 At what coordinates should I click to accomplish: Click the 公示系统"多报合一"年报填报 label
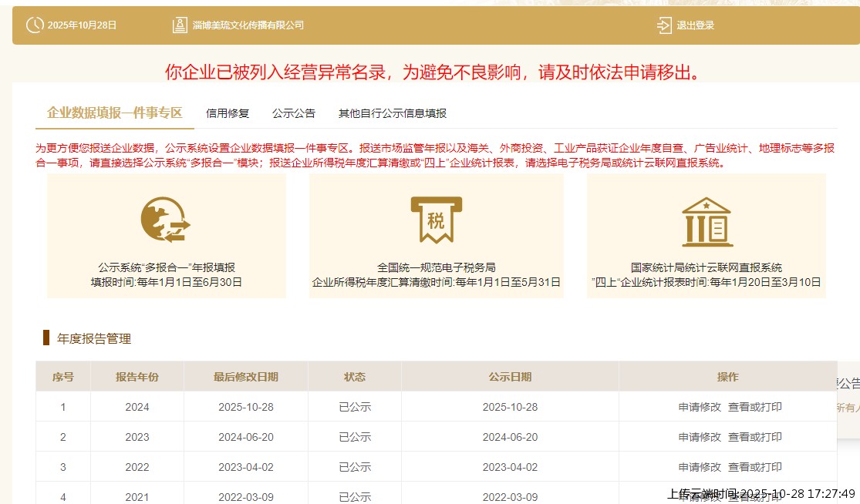[166, 267]
